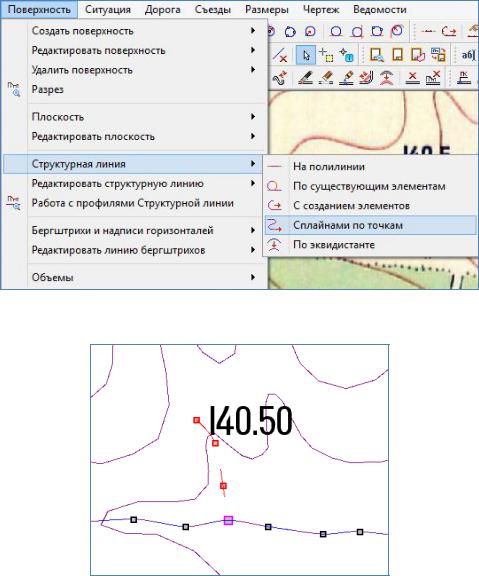
Task: Click the wavy spline with red marks icon
Action: (279, 78)
